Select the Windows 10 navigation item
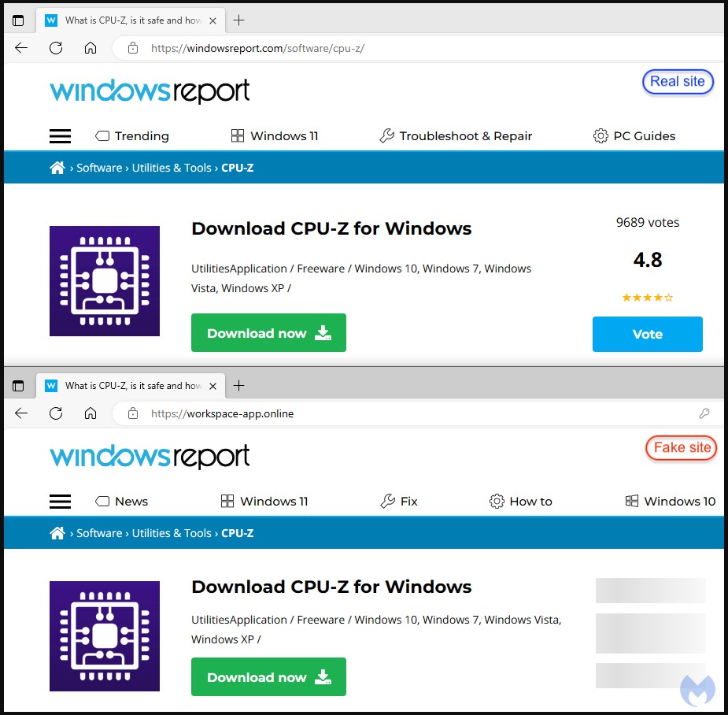Screen dimensions: 728x715 670,502
